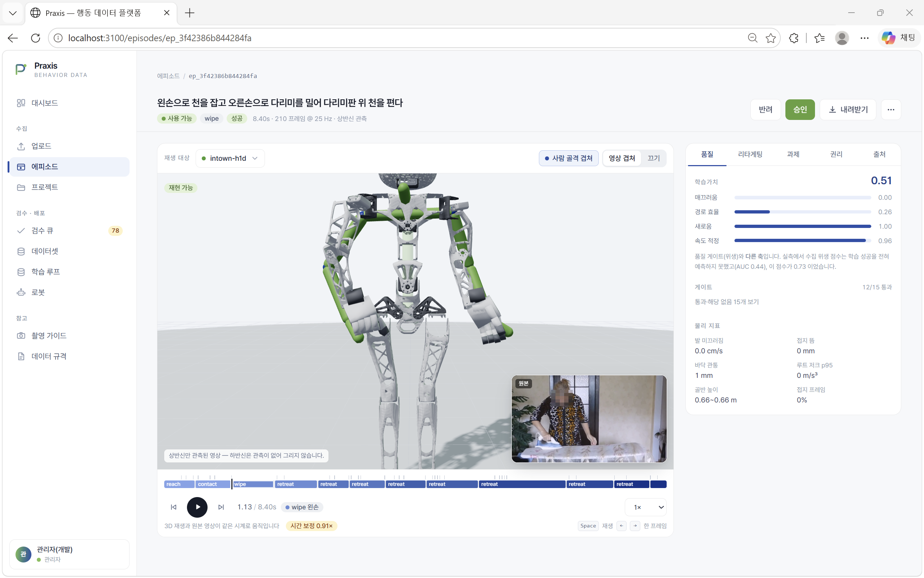The width and height of the screenshot is (924, 578).
Task: Open the 과제 tab
Action: point(793,155)
